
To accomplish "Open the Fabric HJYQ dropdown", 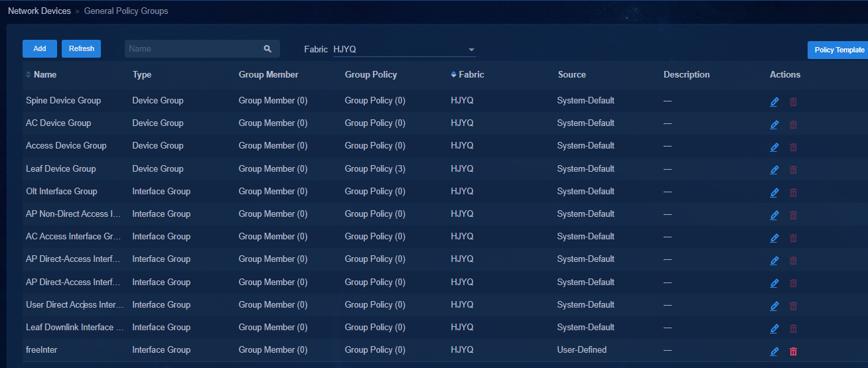I will pos(405,49).
